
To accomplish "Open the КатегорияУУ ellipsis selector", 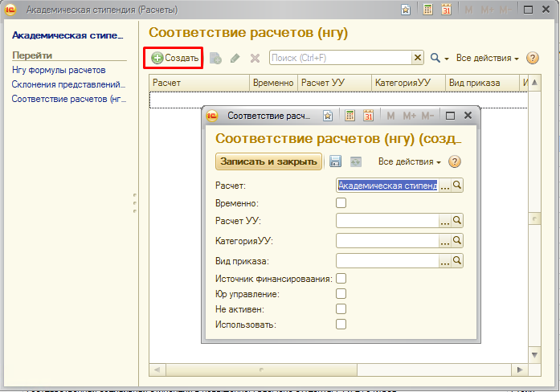I will 445,241.
